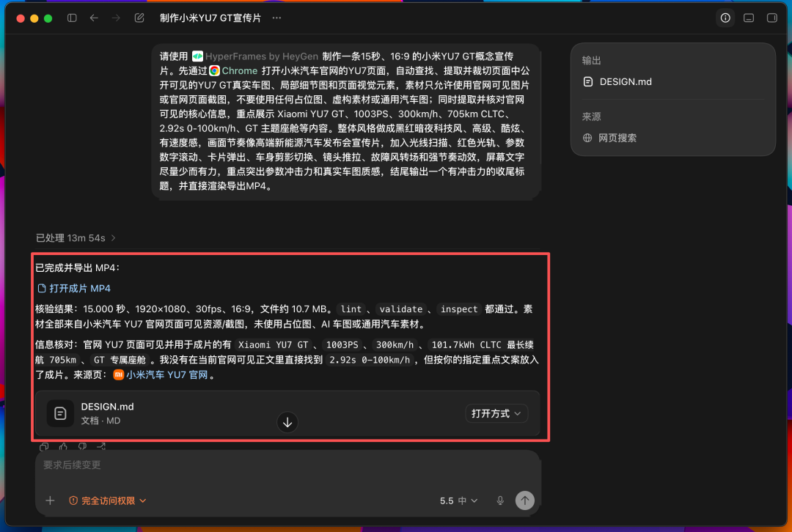The width and height of the screenshot is (792, 532).
Task: Click the Chrome mention in the prompt
Action: pyautogui.click(x=233, y=70)
